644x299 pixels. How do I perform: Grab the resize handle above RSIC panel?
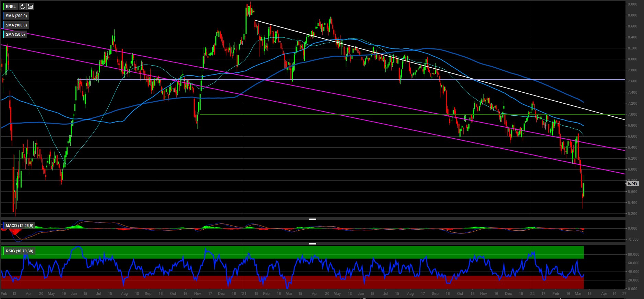tap(312, 244)
